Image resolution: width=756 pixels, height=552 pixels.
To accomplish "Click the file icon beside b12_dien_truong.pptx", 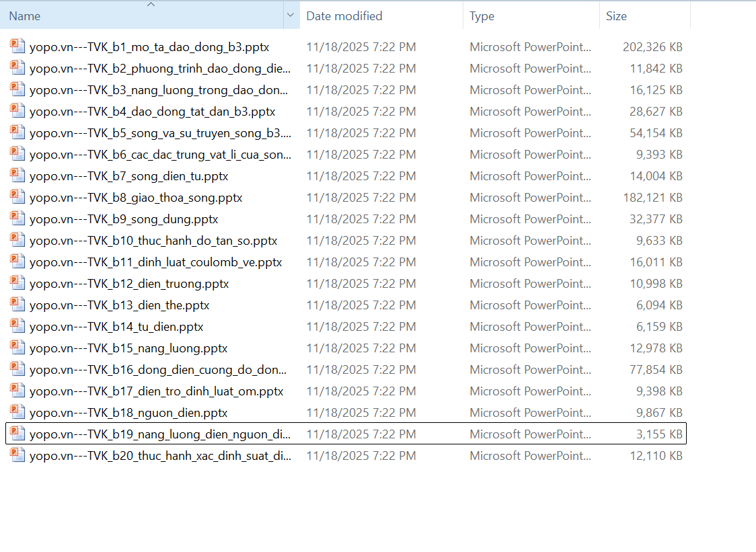I will pyautogui.click(x=17, y=284).
